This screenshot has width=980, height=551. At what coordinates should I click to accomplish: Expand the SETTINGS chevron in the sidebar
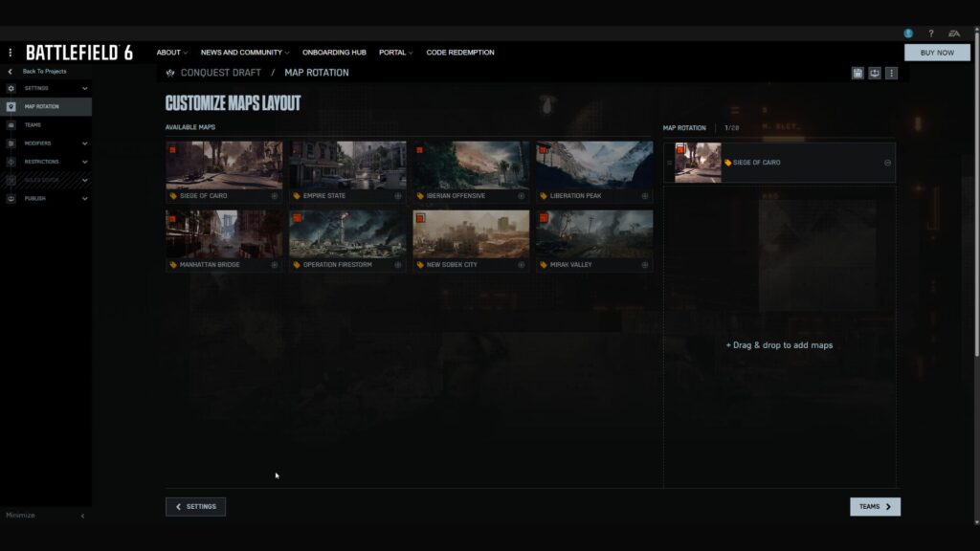(83, 88)
